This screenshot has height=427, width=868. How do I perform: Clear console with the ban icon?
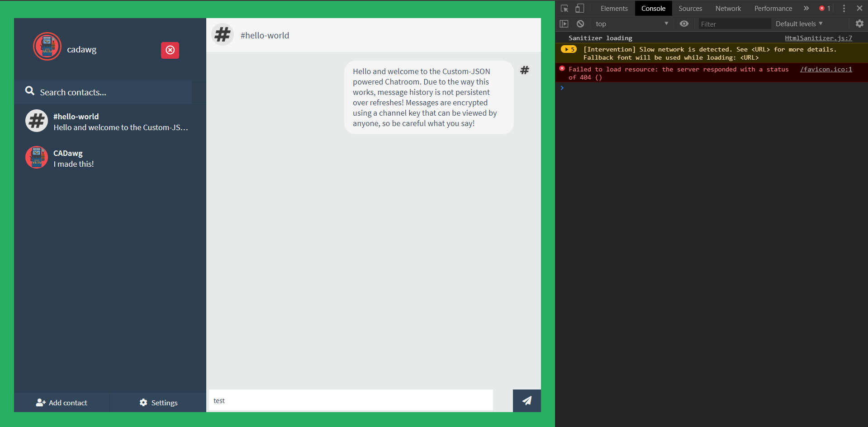point(580,24)
